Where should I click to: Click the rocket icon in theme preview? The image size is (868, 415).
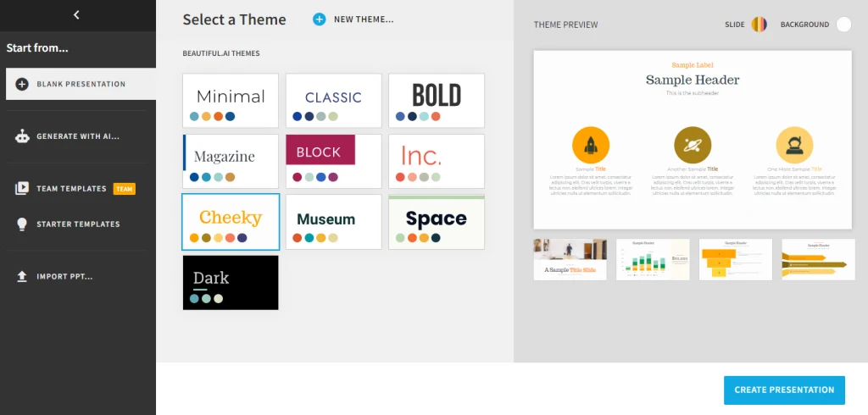point(591,145)
